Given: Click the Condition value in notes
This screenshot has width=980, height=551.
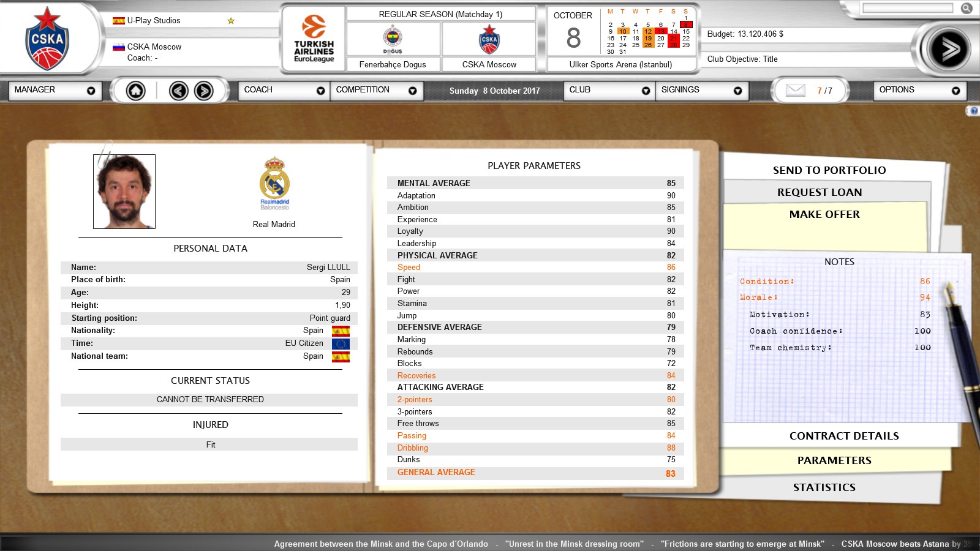Looking at the screenshot, I should pos(925,282).
